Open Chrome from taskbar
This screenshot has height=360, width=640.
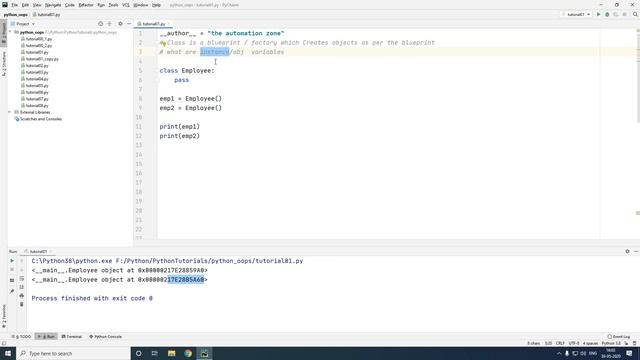tap(188, 353)
